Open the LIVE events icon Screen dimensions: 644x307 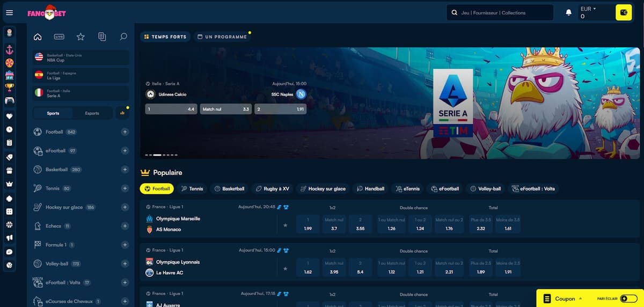59,37
